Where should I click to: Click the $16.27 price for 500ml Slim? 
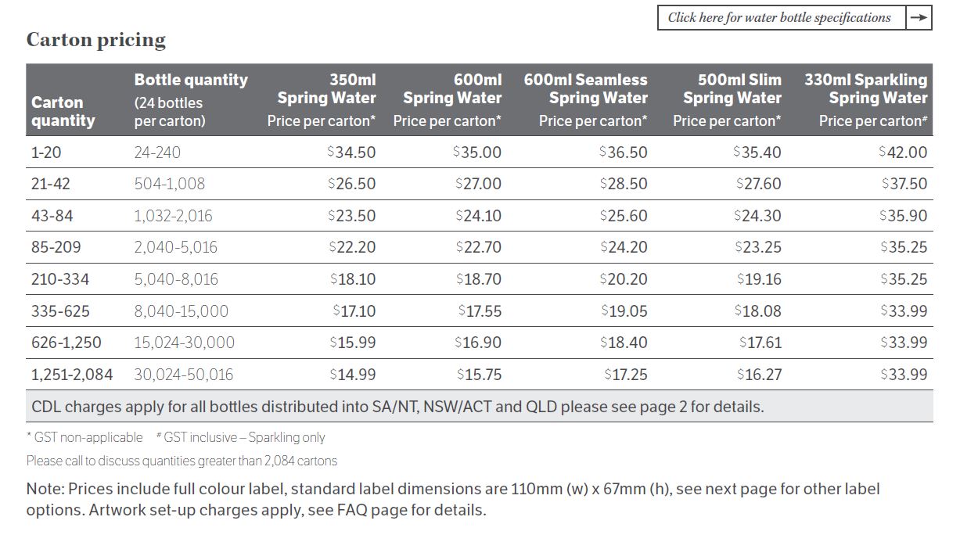coord(759,375)
